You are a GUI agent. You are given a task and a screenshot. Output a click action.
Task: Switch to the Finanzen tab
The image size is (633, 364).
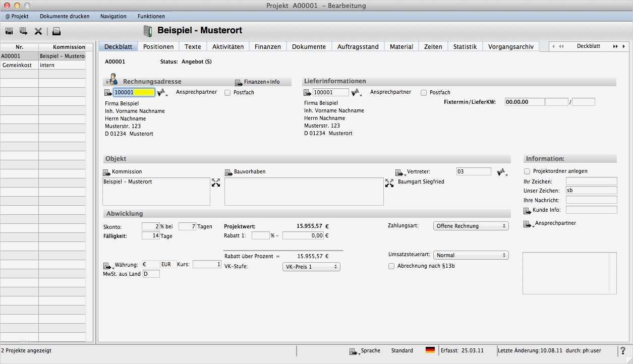click(268, 46)
